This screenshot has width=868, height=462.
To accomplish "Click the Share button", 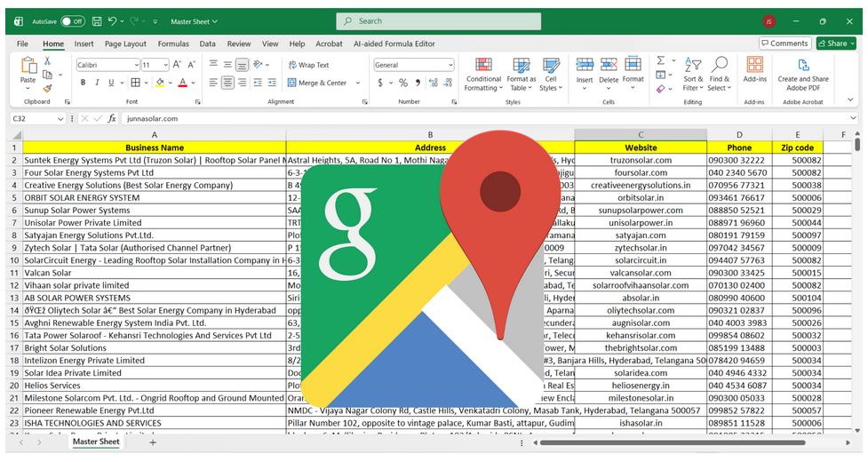I will tap(836, 44).
